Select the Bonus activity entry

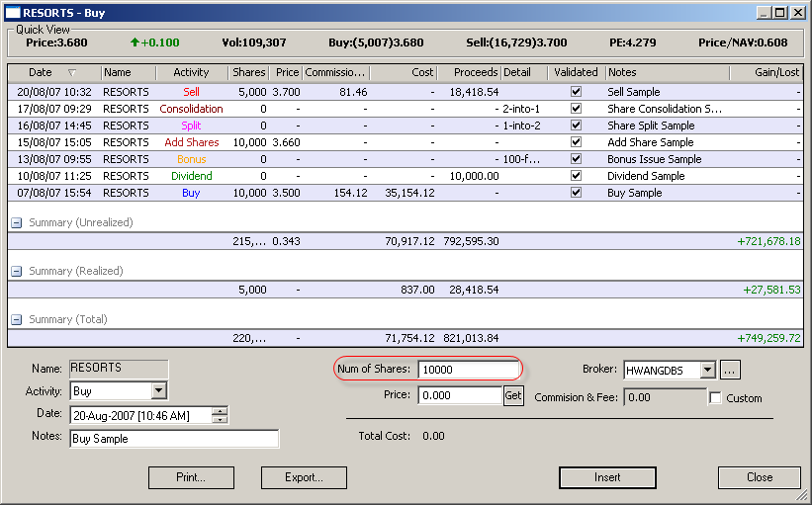tap(192, 159)
